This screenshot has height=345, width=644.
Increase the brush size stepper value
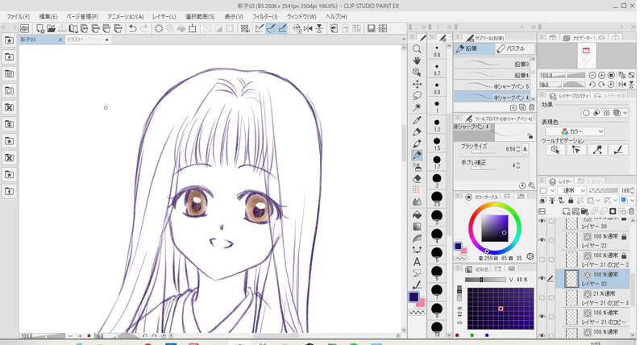tap(517, 147)
